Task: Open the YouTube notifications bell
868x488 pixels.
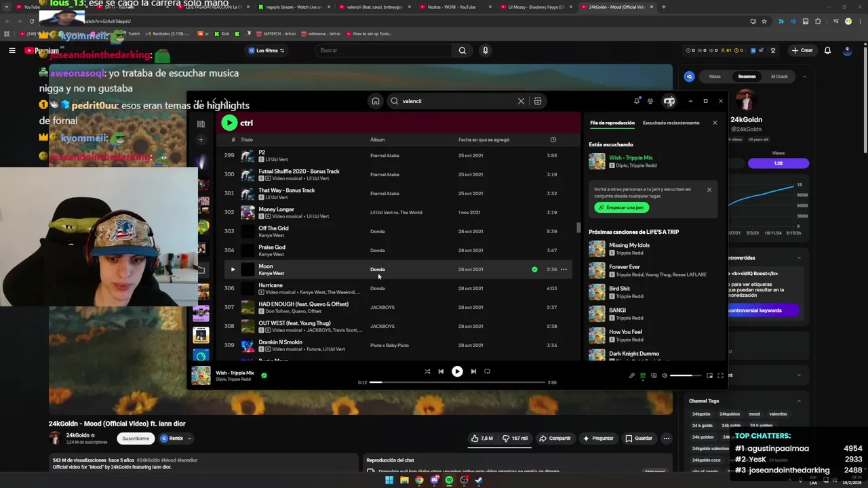Action: pos(827,50)
